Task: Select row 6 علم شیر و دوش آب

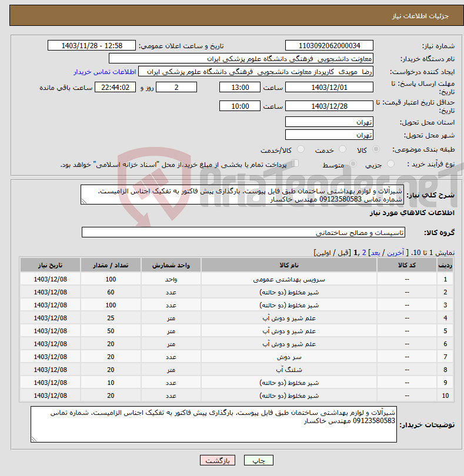Action: coord(289,344)
